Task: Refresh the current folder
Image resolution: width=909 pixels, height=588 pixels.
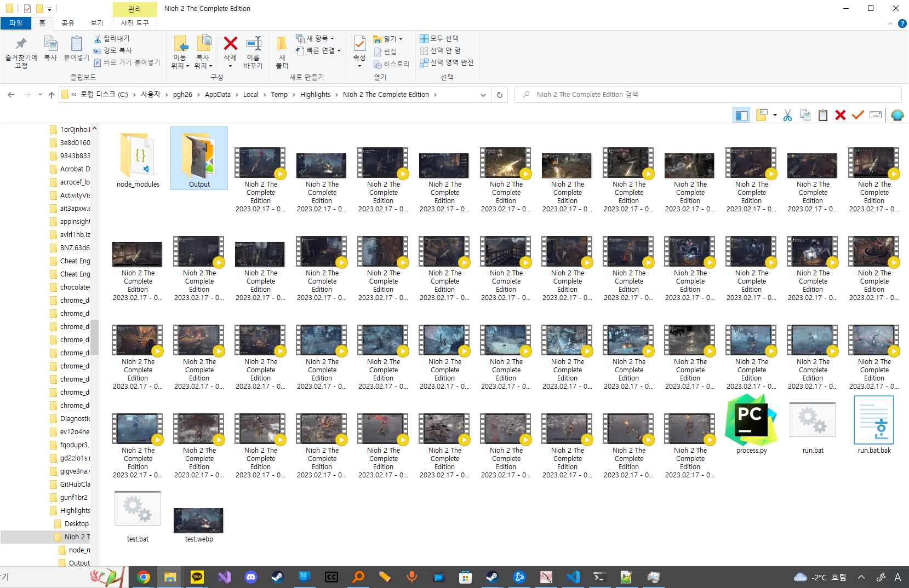Action: coord(499,95)
